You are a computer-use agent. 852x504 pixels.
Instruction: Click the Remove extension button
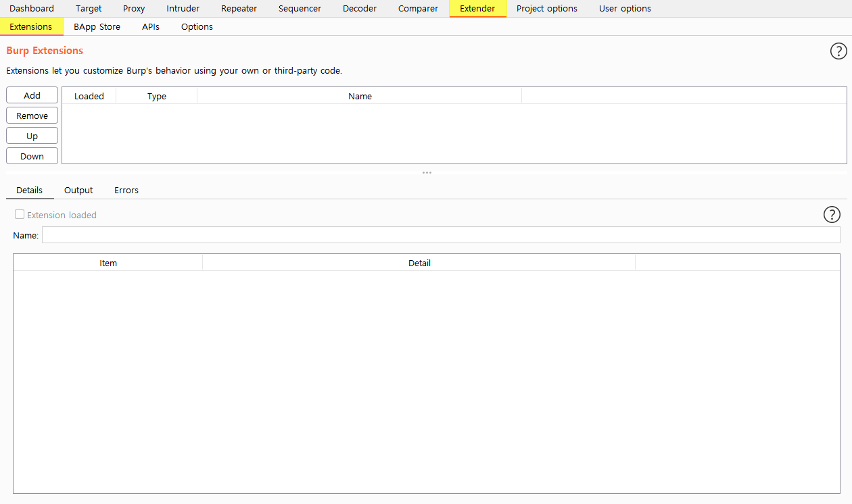(x=32, y=116)
